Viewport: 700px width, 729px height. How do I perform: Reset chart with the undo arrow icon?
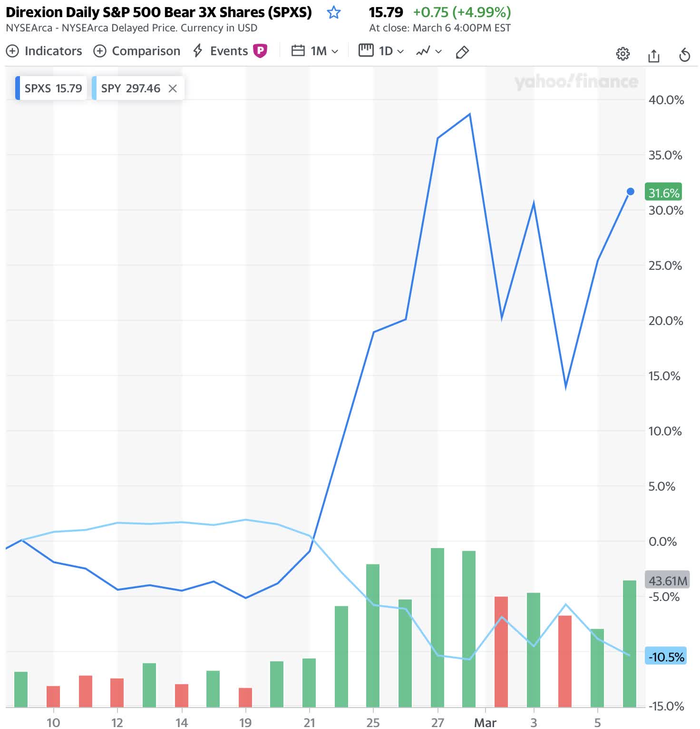(x=684, y=55)
